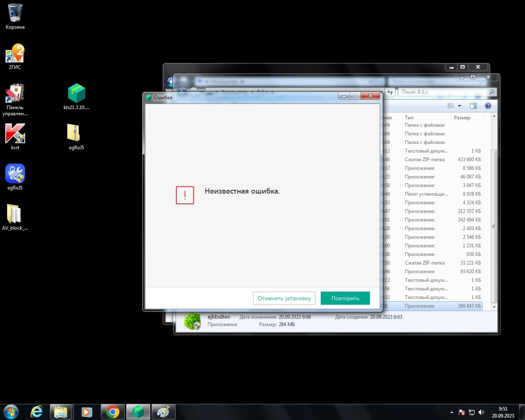Retry installation with Повторить button
Image resolution: width=525 pixels, height=420 pixels.
click(345, 298)
